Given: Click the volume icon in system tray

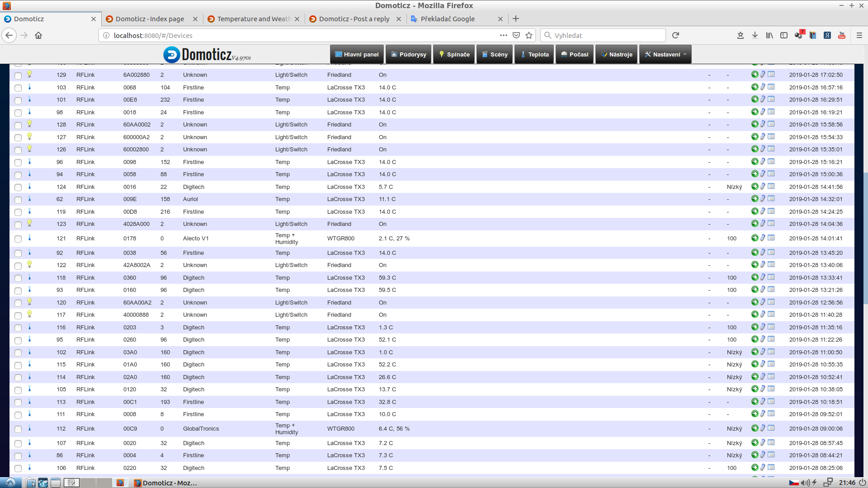Looking at the screenshot, I should [805, 483].
